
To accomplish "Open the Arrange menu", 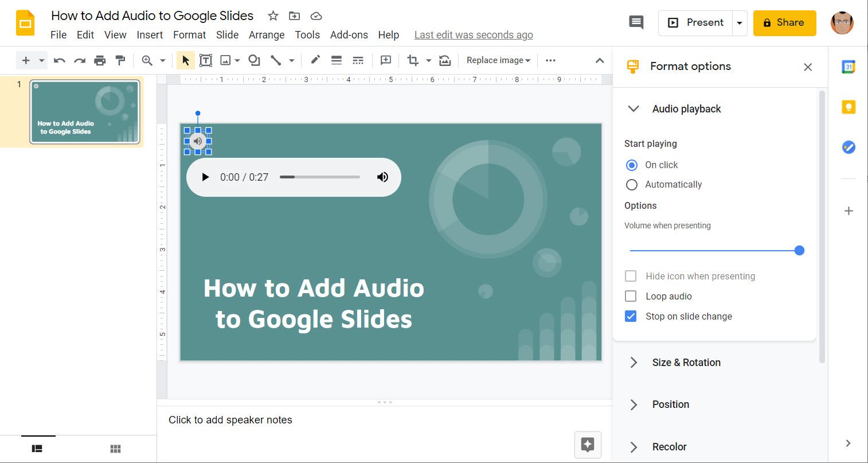I will pyautogui.click(x=266, y=35).
